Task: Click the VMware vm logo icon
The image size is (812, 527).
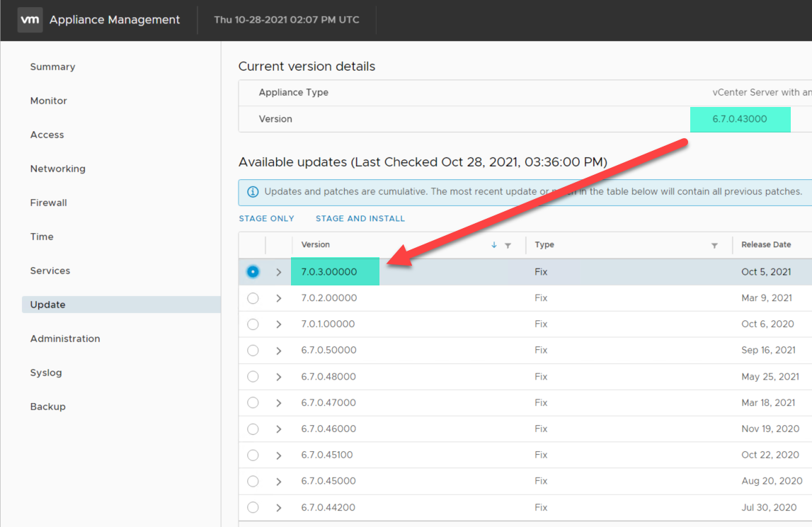Action: point(30,20)
